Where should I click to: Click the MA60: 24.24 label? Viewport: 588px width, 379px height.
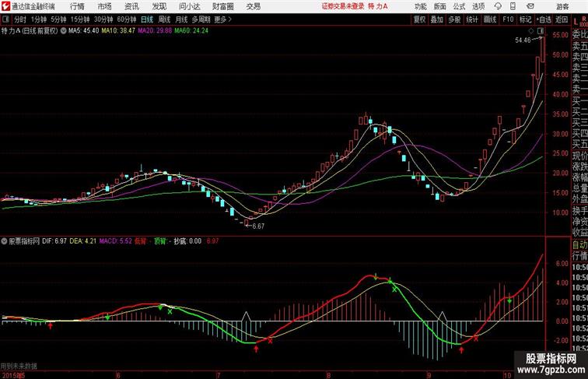click(191, 31)
